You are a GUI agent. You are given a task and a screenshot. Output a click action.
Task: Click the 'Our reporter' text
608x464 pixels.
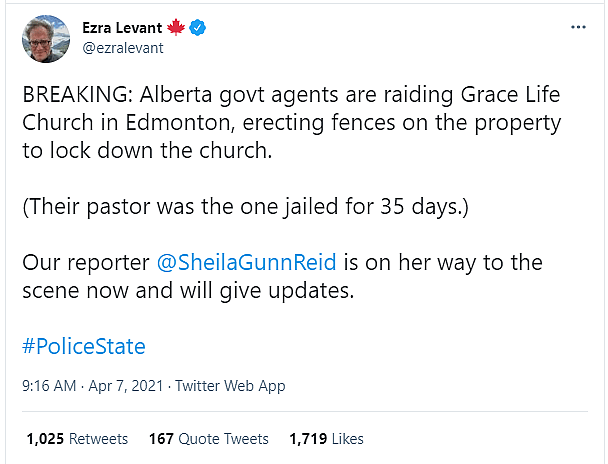pyautogui.click(x=85, y=262)
